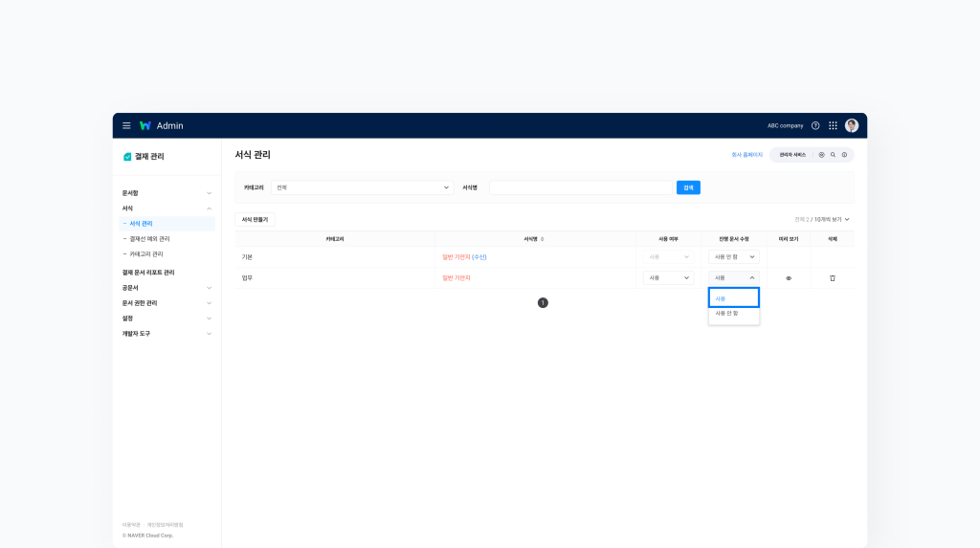Open the 카테고리 filter dropdown

click(362, 187)
